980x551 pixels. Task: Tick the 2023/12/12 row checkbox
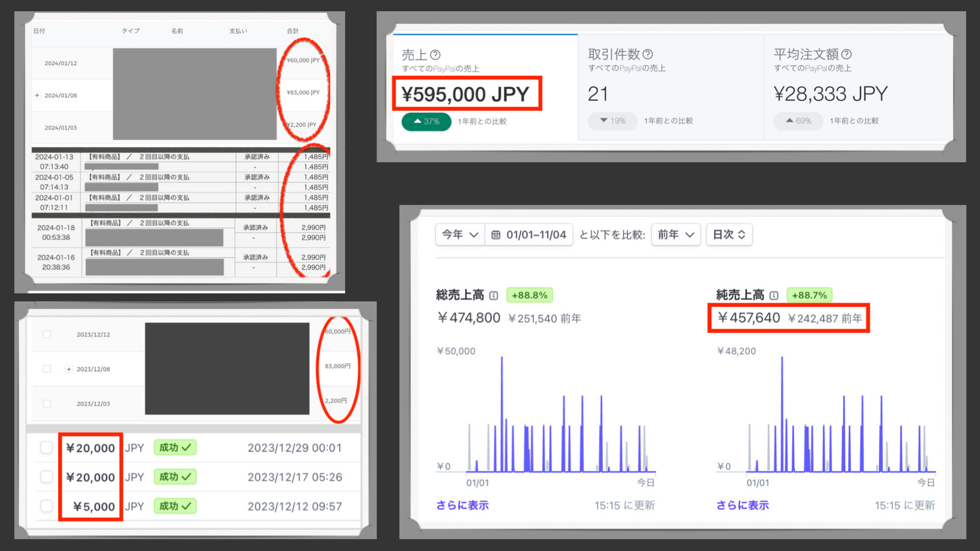click(x=47, y=334)
